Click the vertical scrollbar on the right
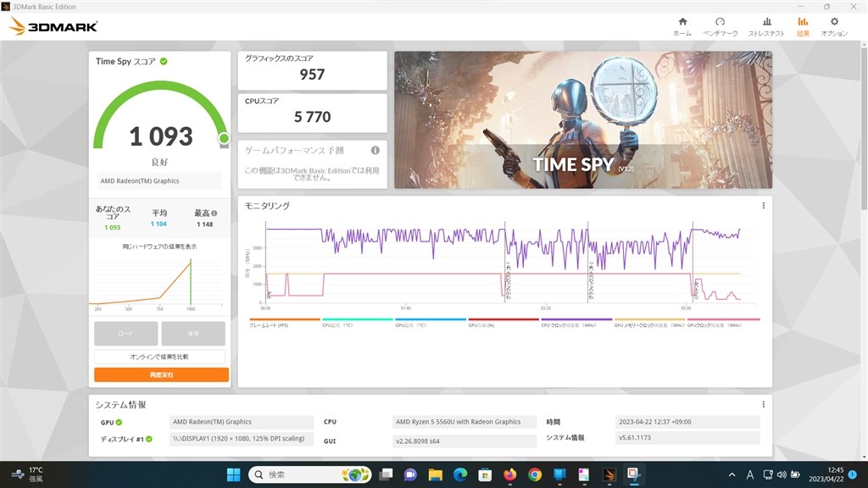 click(864, 129)
